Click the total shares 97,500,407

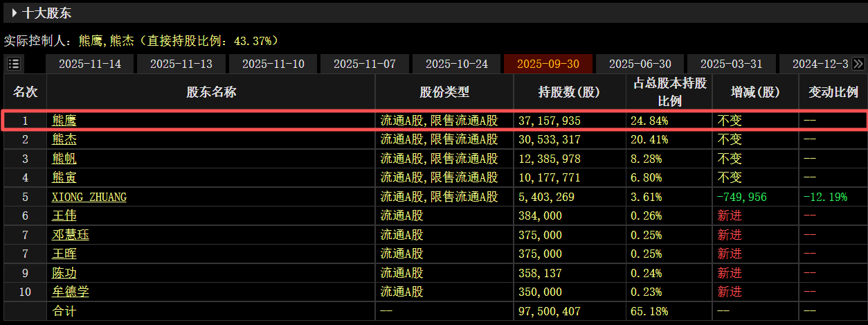point(550,312)
